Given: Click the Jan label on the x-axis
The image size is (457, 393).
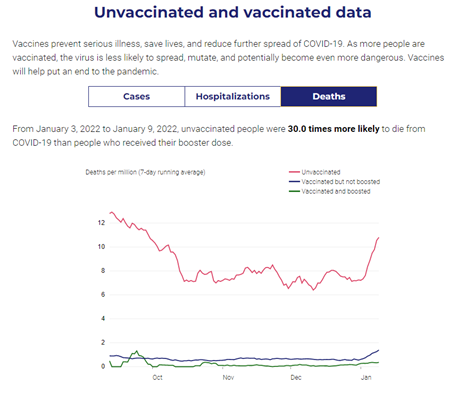Looking at the screenshot, I should (x=366, y=377).
